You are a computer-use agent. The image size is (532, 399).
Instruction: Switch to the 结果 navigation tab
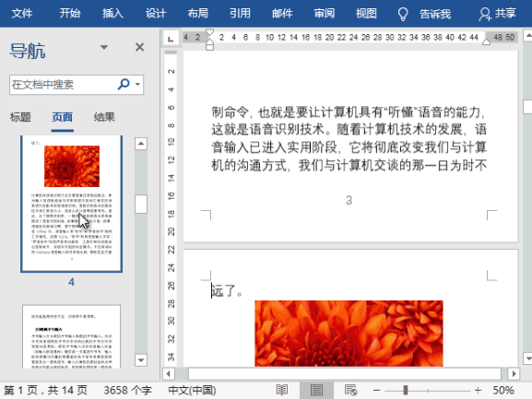click(x=104, y=117)
